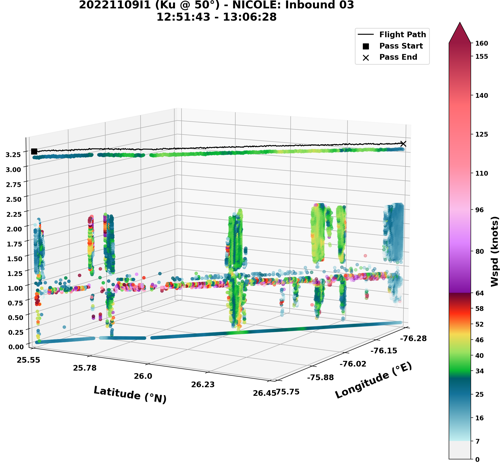Screen dimensions: 500x463
Task: Select the Flight Path legend label
Action: [402, 35]
